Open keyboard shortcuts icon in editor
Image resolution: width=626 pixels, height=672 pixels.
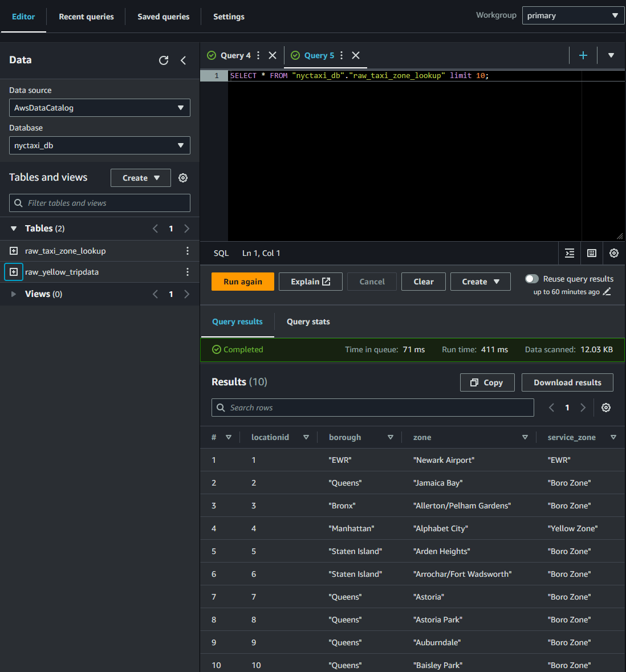click(592, 253)
